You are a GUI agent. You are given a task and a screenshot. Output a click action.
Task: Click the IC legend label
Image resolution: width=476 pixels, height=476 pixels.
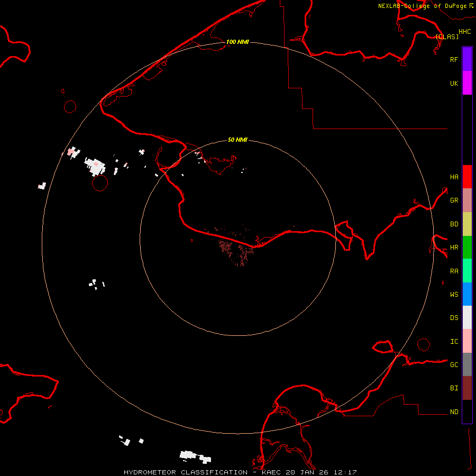point(454,341)
